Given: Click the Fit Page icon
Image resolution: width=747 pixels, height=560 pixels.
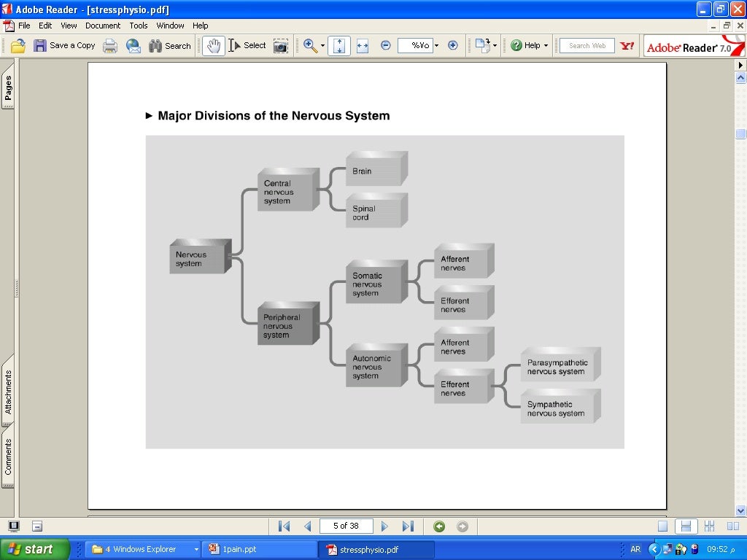Looking at the screenshot, I should pyautogui.click(x=339, y=46).
